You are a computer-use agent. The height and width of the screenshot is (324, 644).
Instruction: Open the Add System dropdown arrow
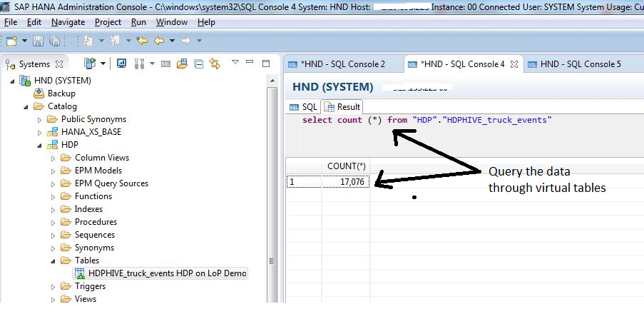click(x=103, y=64)
